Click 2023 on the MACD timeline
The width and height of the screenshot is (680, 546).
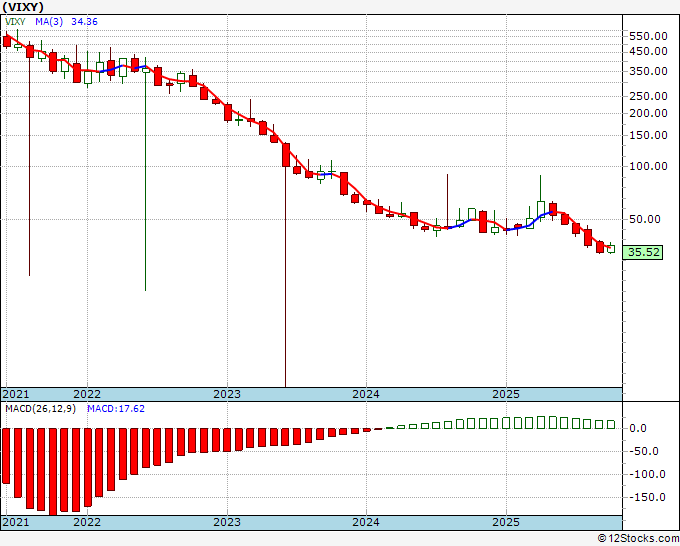pyautogui.click(x=227, y=522)
